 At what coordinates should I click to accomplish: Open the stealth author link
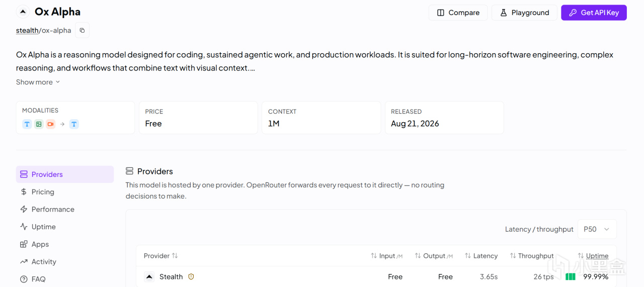(27, 30)
